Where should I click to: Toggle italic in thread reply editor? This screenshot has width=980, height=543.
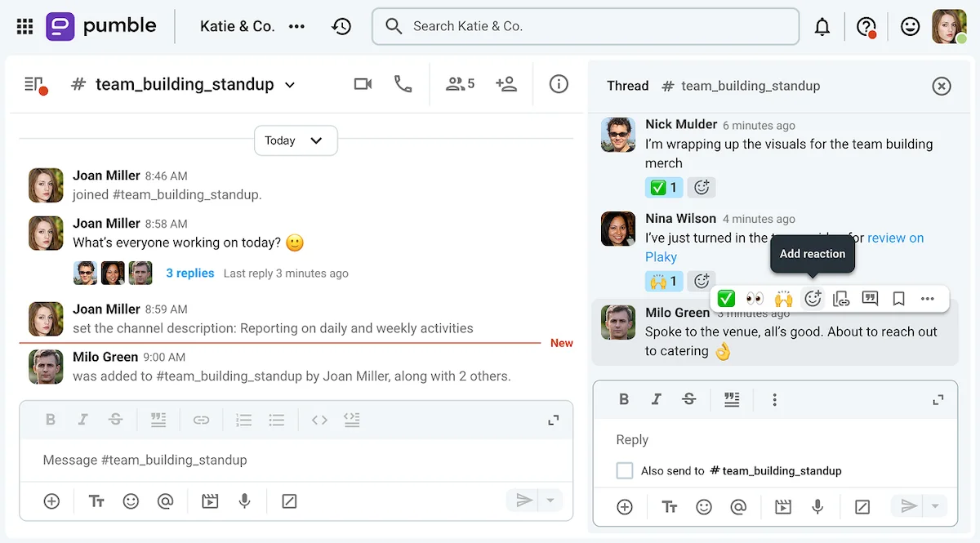click(x=656, y=399)
